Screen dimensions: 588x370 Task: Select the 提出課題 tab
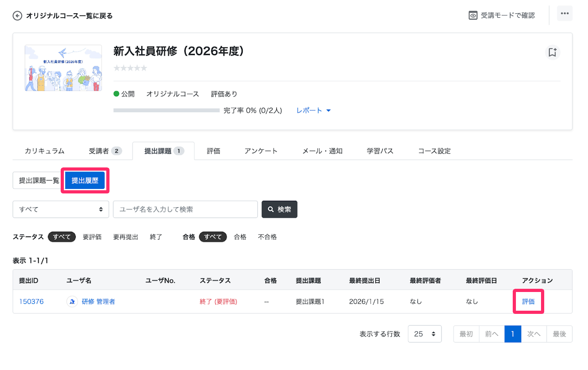pyautogui.click(x=163, y=151)
